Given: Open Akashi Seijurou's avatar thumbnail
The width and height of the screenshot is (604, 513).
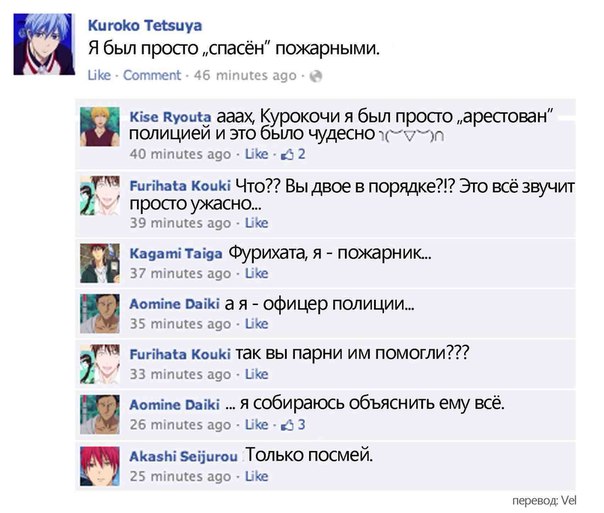Looking at the screenshot, I should 100,466.
